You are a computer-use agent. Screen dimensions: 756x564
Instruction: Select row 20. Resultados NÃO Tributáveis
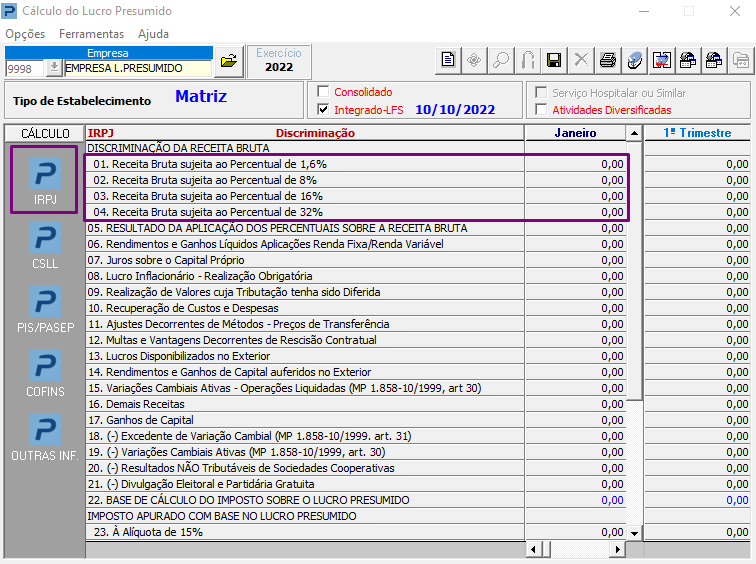pyautogui.click(x=305, y=468)
